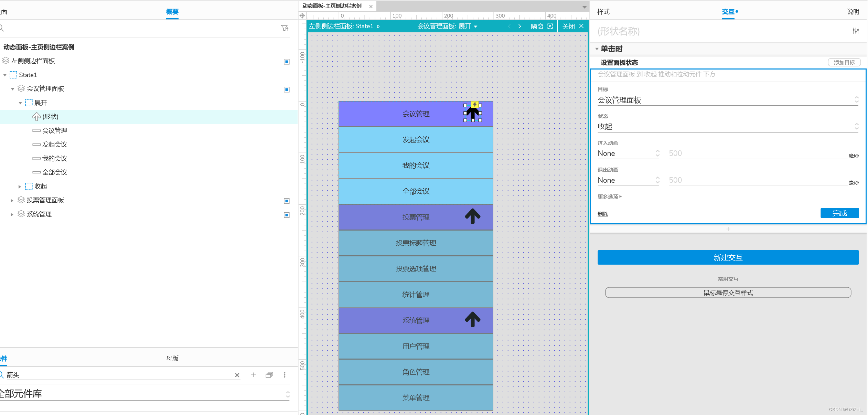Go to next panel state arrow
Image resolution: width=868 pixels, height=415 pixels.
519,26
